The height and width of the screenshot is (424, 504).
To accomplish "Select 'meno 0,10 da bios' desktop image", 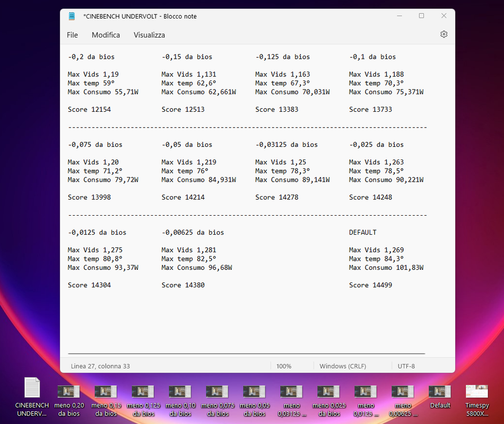I will click(x=180, y=401).
